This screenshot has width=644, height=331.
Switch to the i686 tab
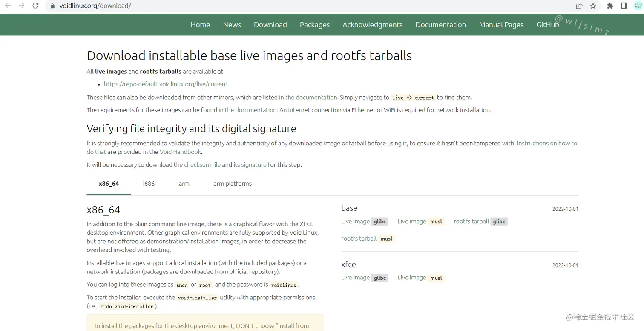coord(149,184)
